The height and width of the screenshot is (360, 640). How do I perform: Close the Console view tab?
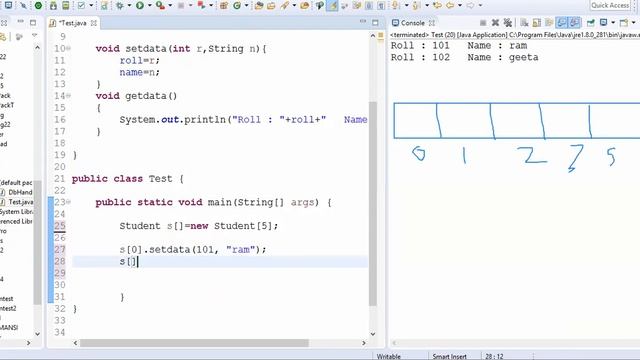pyautogui.click(x=431, y=23)
